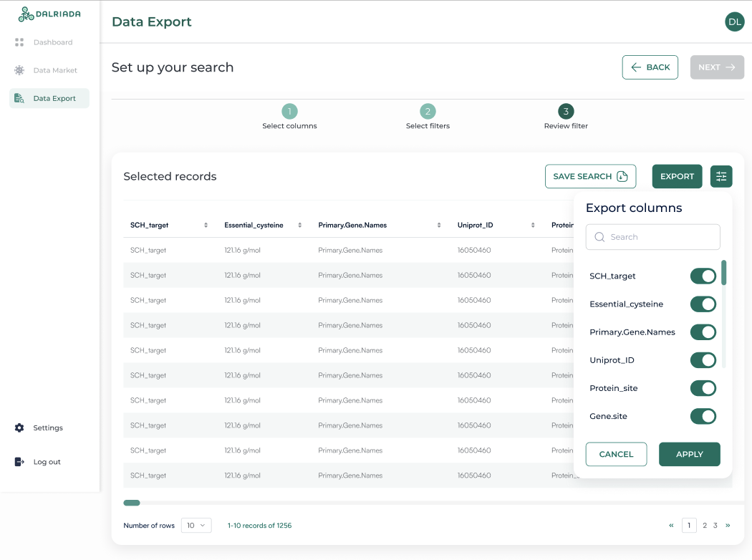The height and width of the screenshot is (560, 752).
Task: Click the table horizontal scrollbar thumb
Action: click(131, 503)
